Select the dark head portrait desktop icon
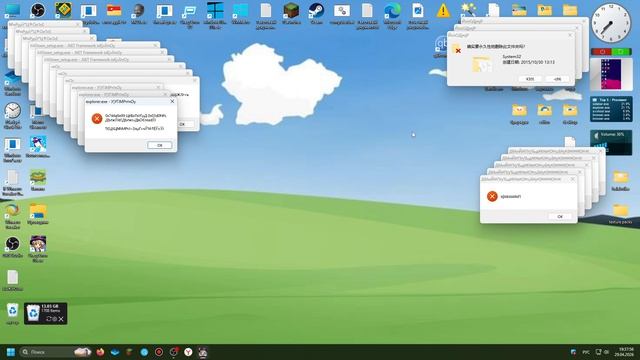Image resolution: width=640 pixels, height=360 pixels. [x=139, y=10]
